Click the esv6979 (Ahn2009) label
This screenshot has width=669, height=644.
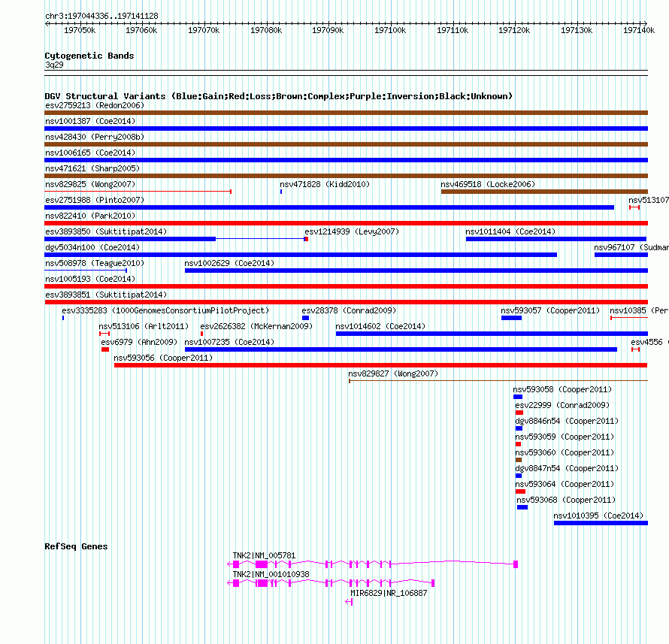(139, 342)
